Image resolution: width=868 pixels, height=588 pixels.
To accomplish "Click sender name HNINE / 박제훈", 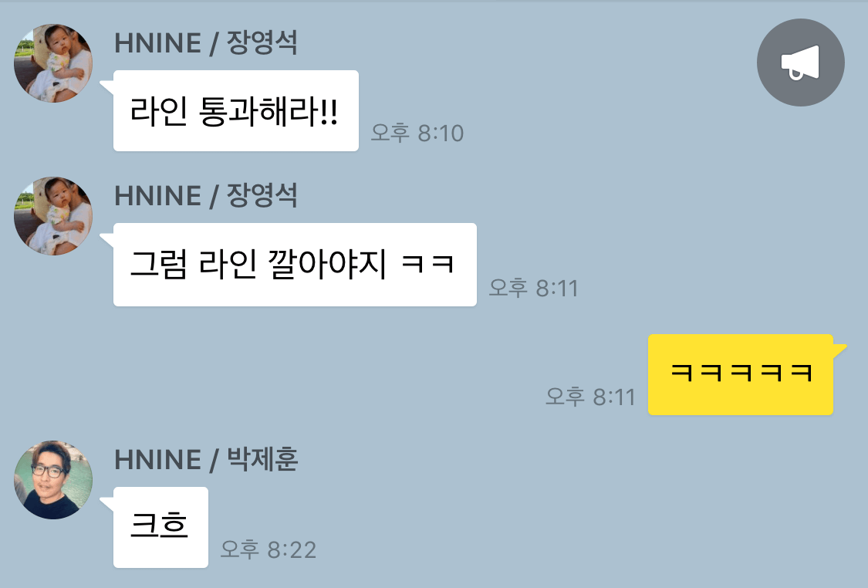I will click(206, 459).
